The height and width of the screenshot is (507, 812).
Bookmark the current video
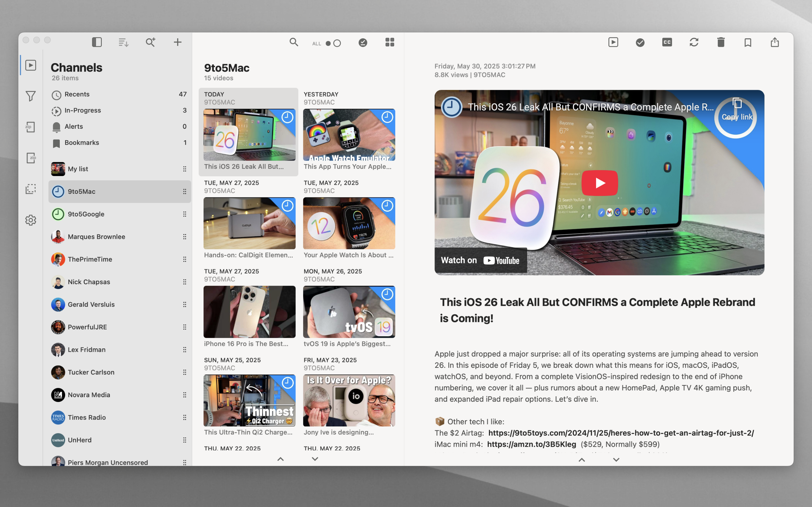[748, 42]
